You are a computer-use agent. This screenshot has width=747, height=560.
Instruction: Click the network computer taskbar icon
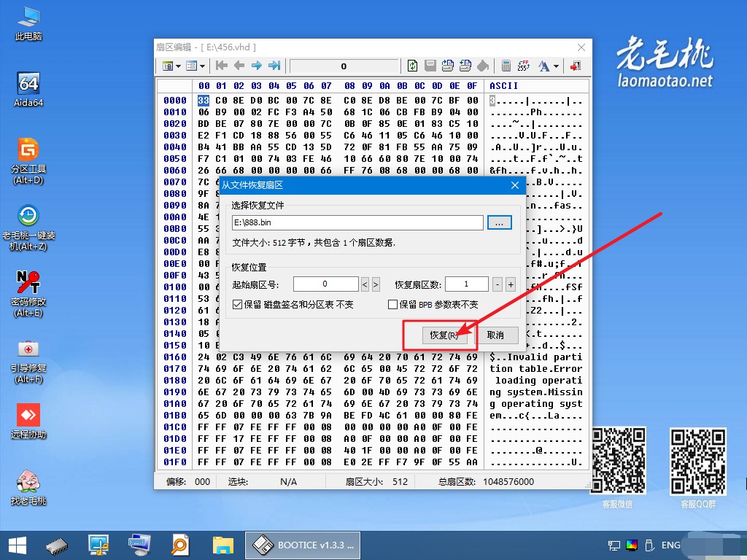(x=98, y=545)
